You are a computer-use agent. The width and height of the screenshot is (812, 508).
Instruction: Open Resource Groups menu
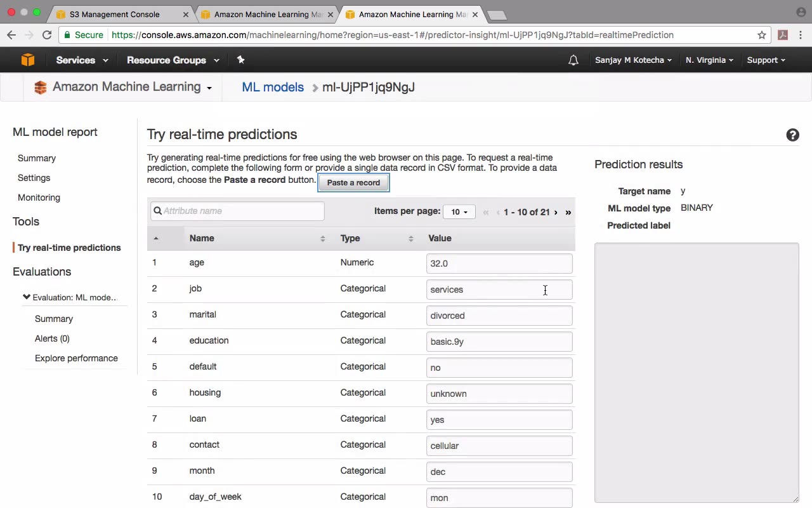click(x=173, y=60)
